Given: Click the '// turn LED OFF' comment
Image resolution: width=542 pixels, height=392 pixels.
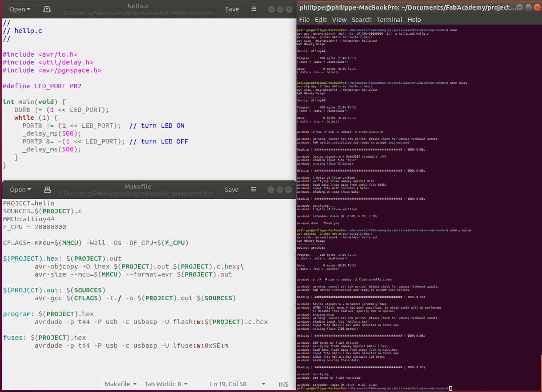Looking at the screenshot, I should point(159,141).
